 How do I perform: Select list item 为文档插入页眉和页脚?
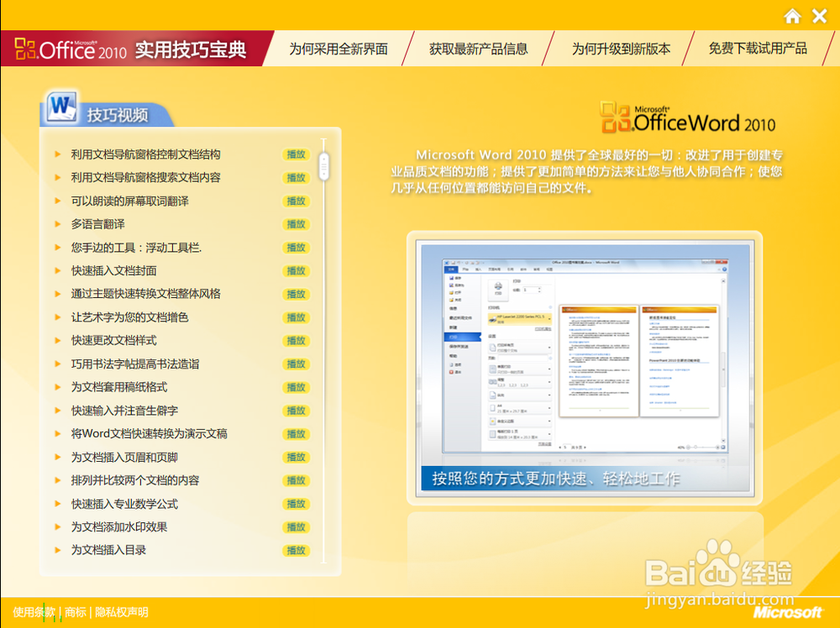click(124, 458)
